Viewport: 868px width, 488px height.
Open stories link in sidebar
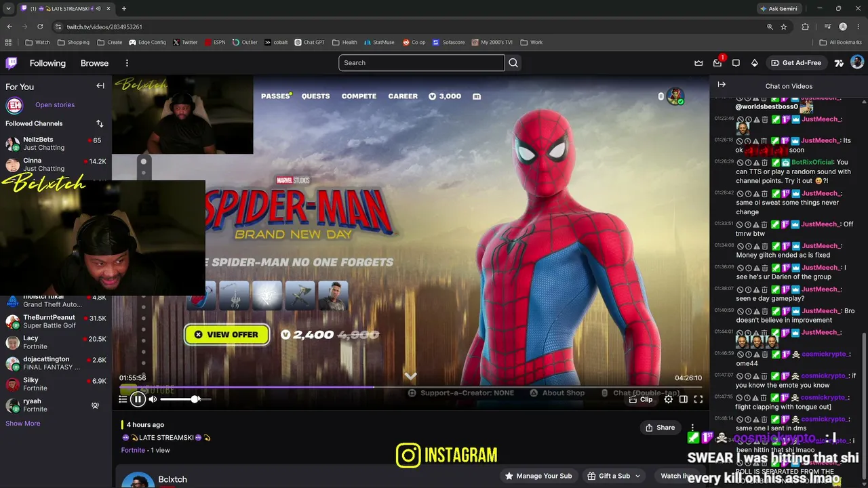(x=55, y=105)
